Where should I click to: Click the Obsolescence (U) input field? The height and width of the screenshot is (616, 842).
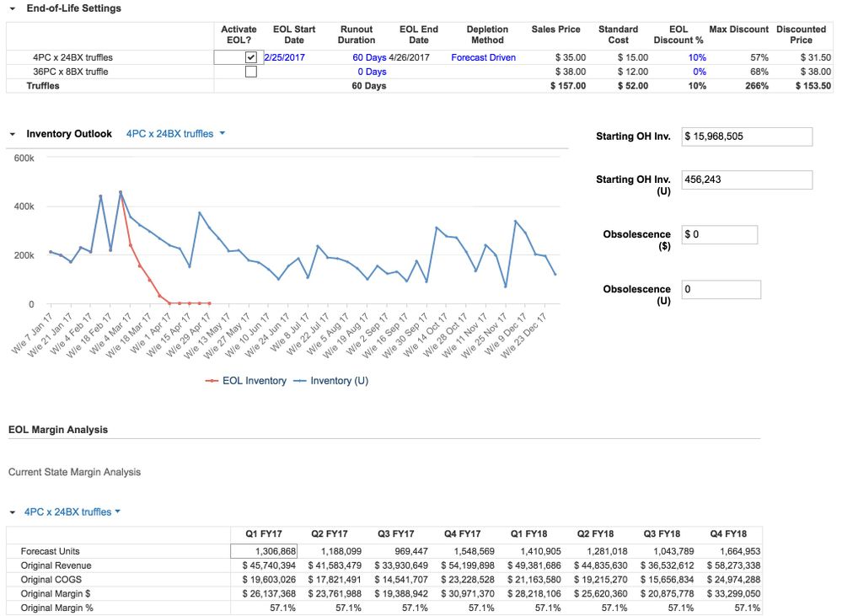(x=719, y=289)
